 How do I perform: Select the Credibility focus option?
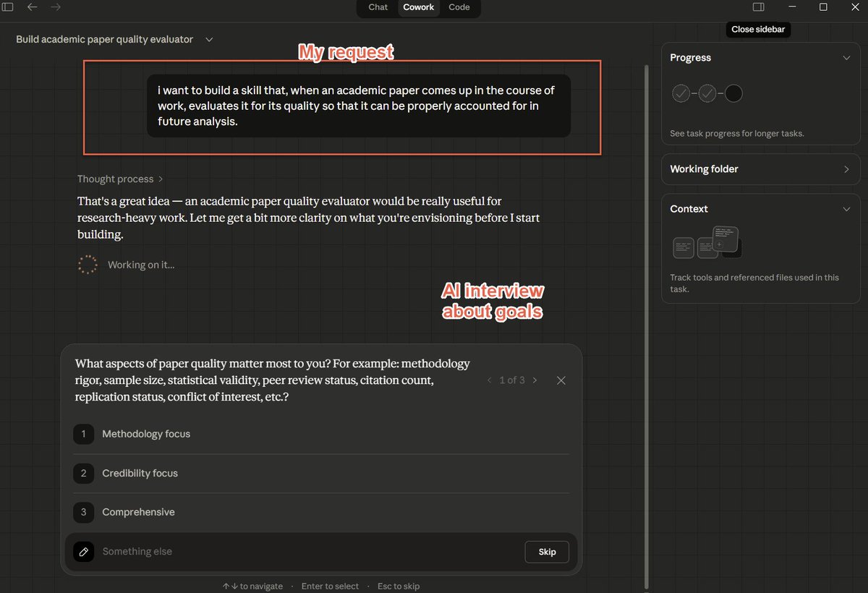click(140, 473)
